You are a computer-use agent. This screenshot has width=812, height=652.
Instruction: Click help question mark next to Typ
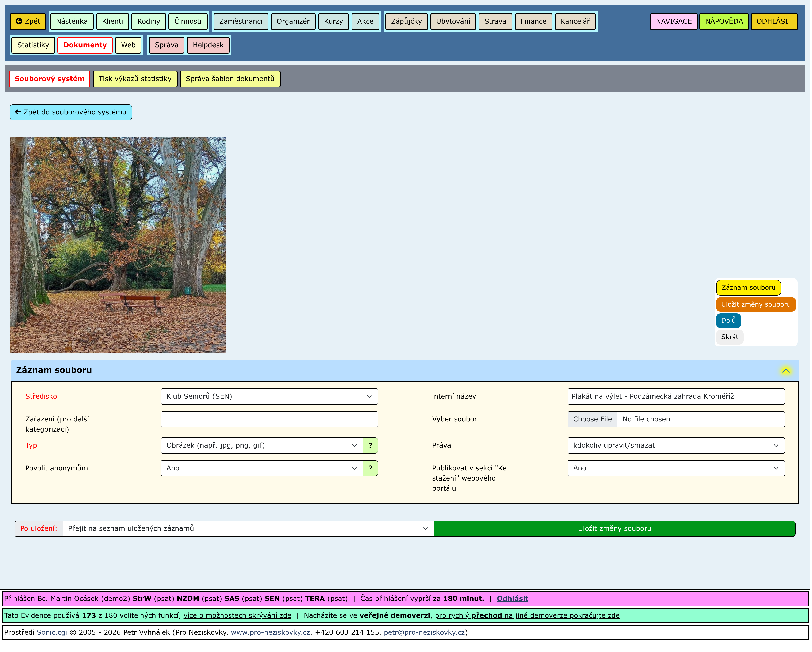(x=371, y=446)
